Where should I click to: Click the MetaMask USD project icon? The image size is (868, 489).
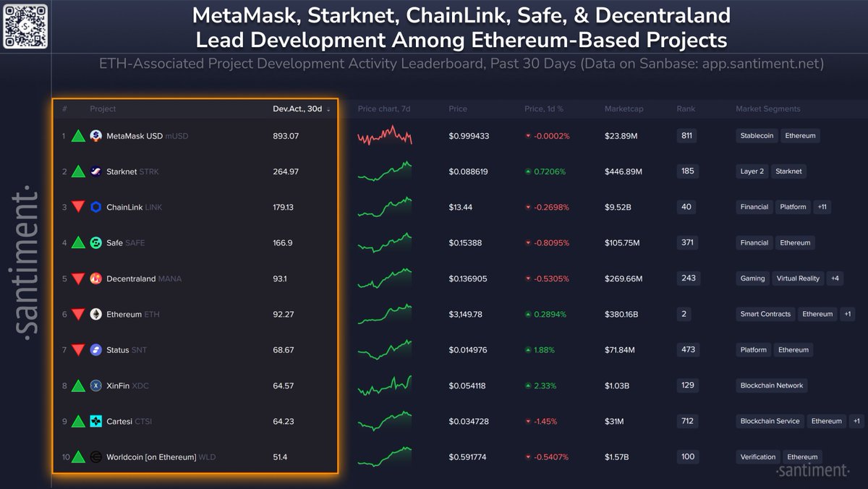96,135
